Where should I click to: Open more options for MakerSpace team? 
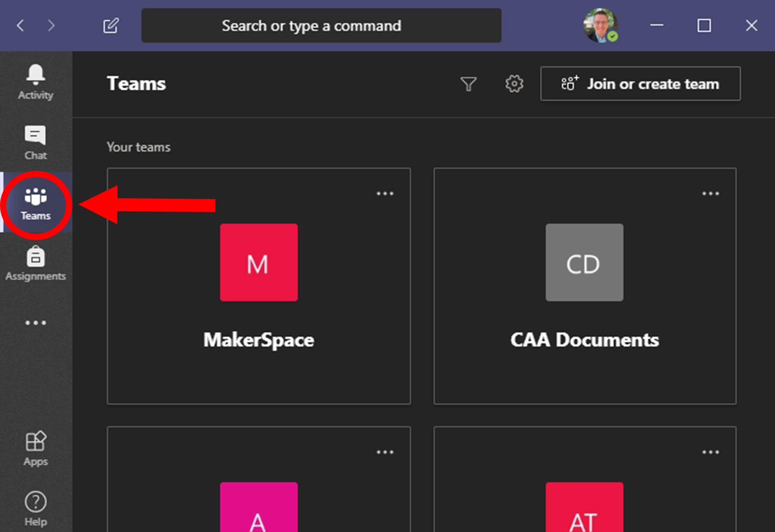coord(385,194)
